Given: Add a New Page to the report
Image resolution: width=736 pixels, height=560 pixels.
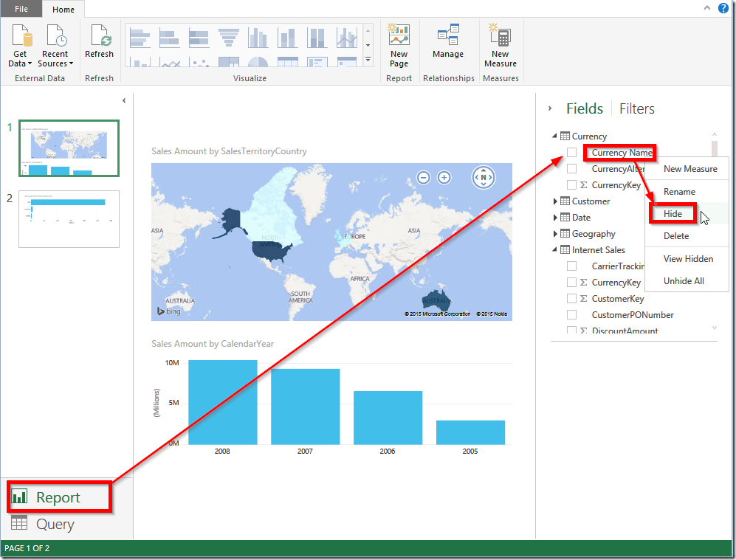Looking at the screenshot, I should point(399,46).
